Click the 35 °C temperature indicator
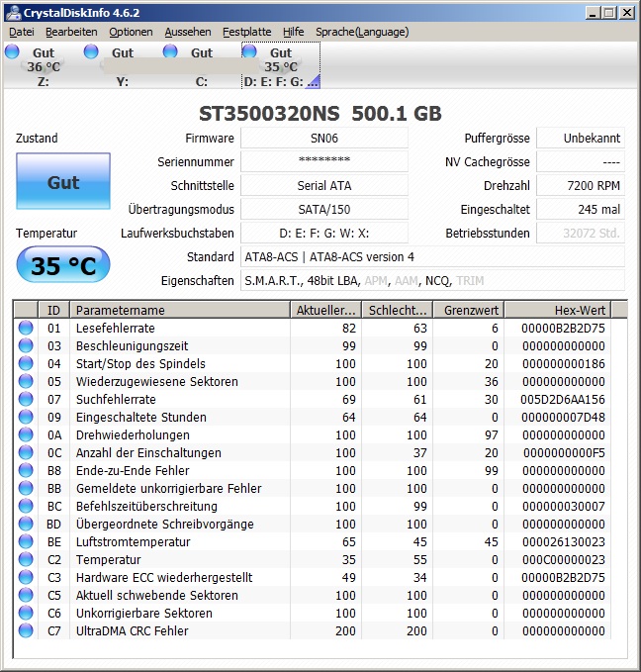This screenshot has width=641, height=672. 63,265
